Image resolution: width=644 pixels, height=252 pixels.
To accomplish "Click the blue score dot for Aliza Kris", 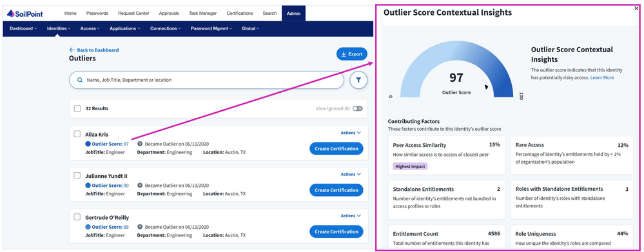I will click(x=88, y=144).
